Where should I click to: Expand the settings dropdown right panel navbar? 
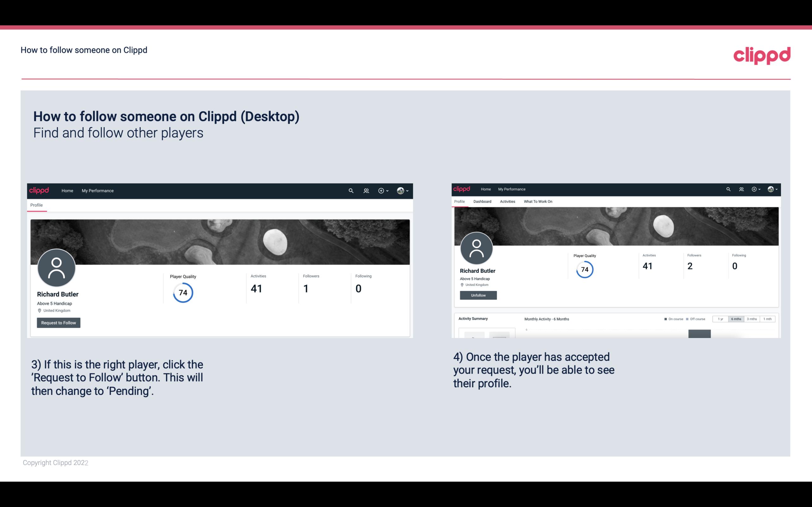773,189
